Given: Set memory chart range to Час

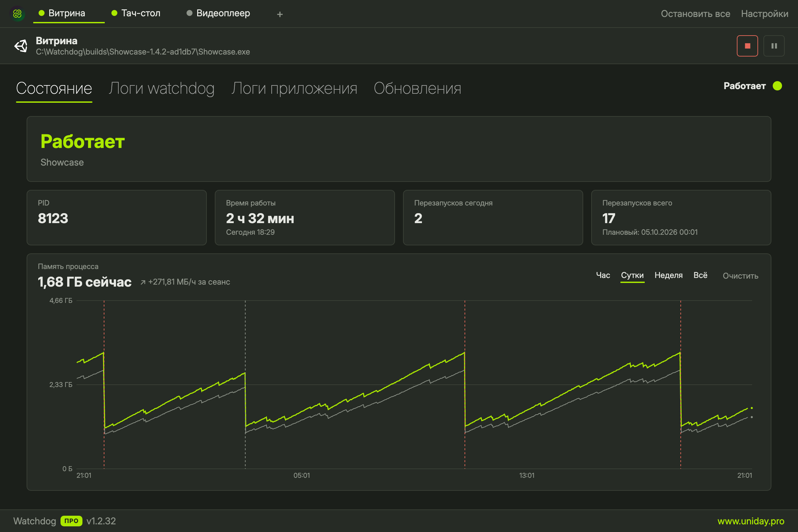Looking at the screenshot, I should tap(603, 275).
